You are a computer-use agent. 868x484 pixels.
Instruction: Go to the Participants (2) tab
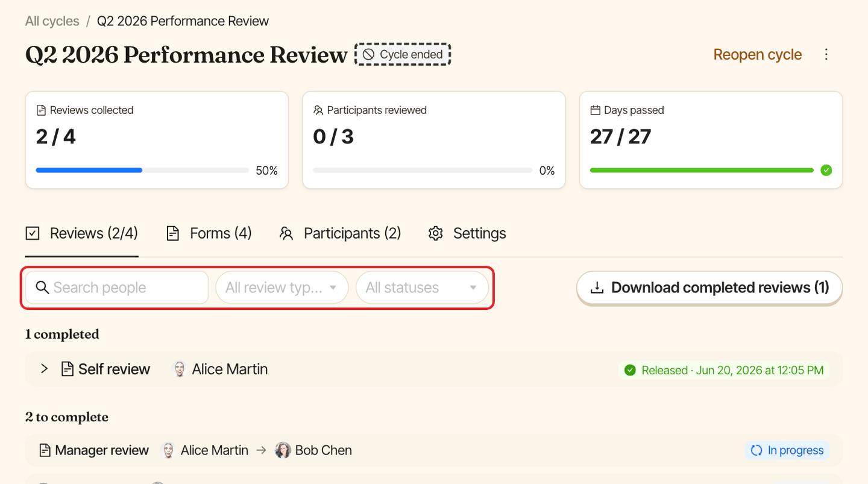(341, 233)
